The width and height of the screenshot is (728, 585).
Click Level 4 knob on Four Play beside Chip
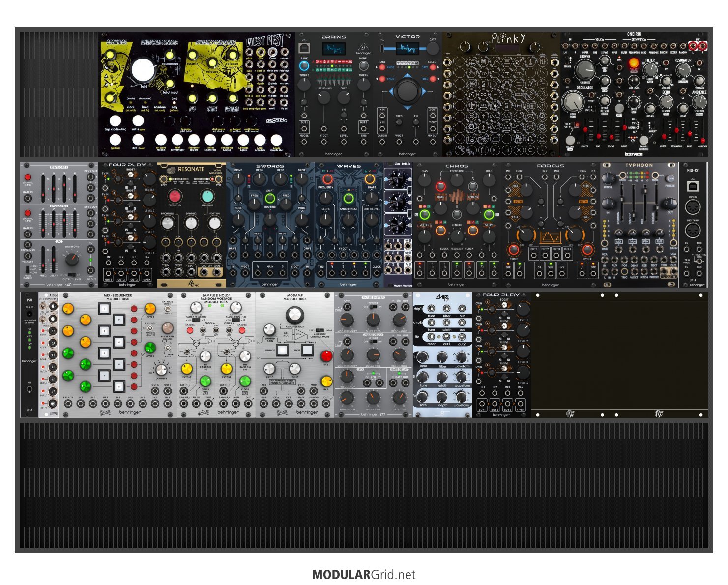[523, 372]
